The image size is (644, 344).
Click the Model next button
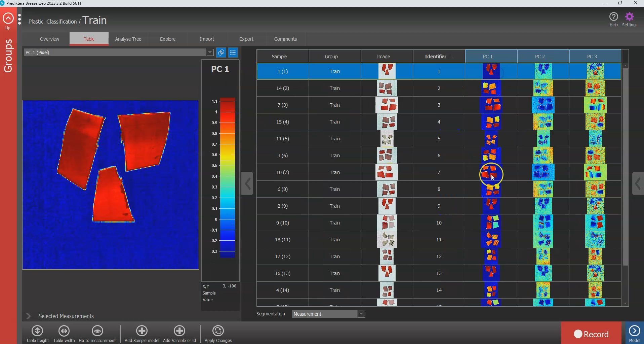point(634,331)
